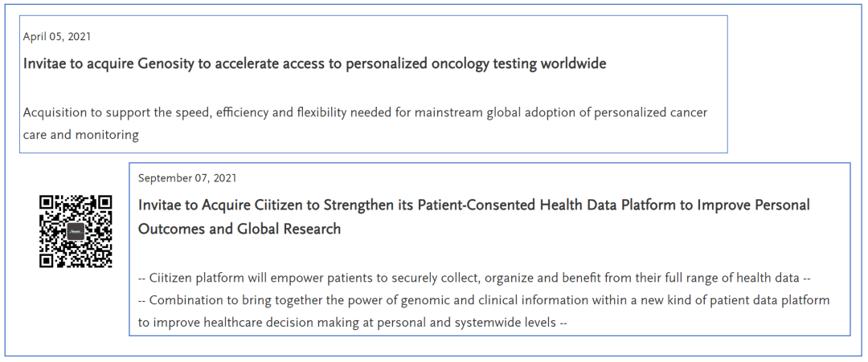
Task: Click the September 07, 2021 date
Action: [187, 177]
